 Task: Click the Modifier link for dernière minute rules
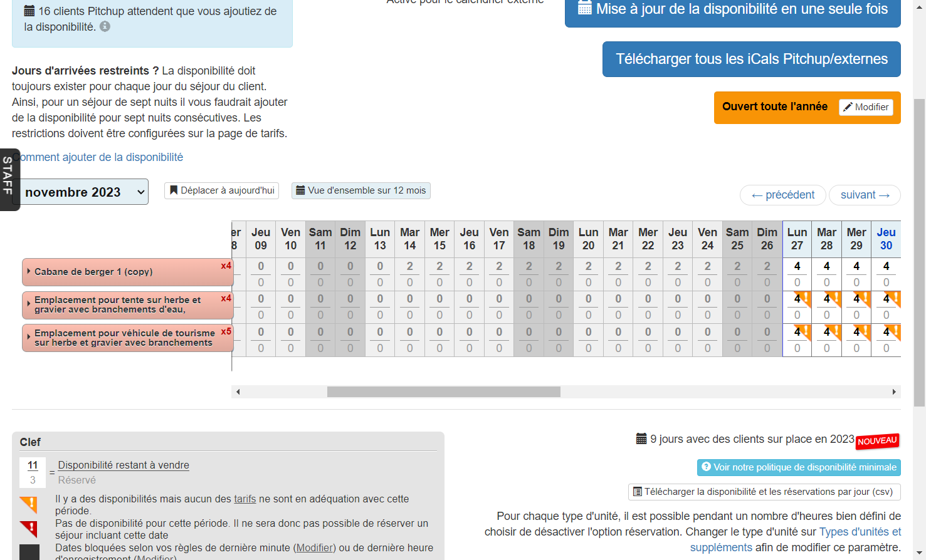(315, 547)
